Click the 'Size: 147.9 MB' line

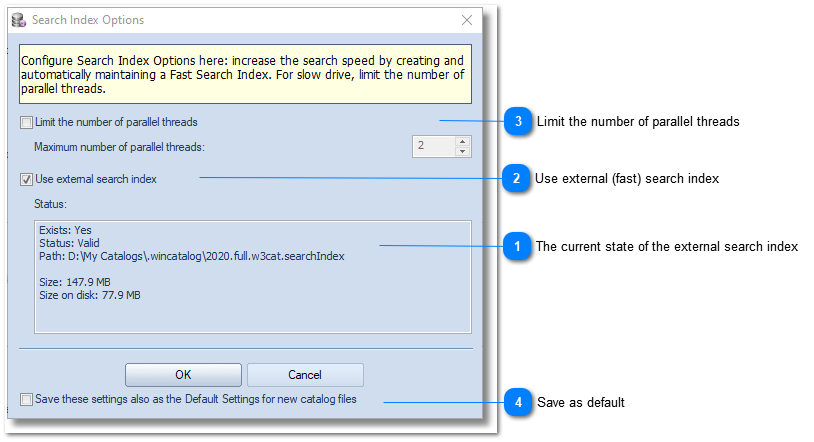coord(75,282)
